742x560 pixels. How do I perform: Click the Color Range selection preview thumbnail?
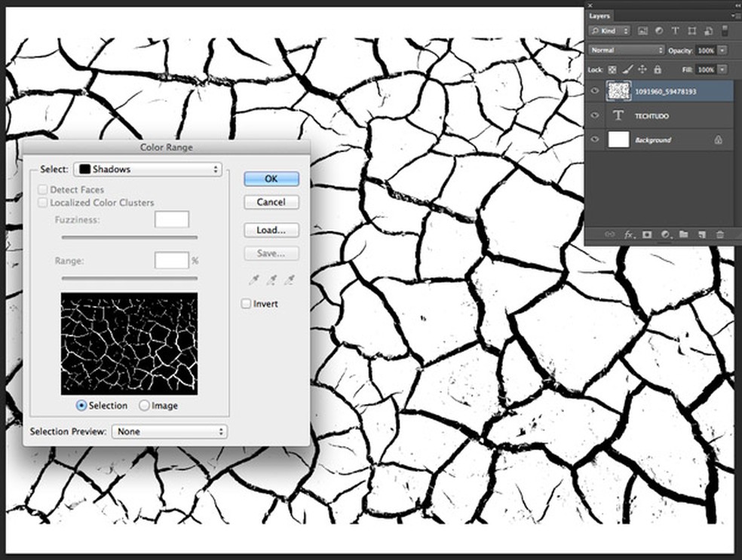129,343
